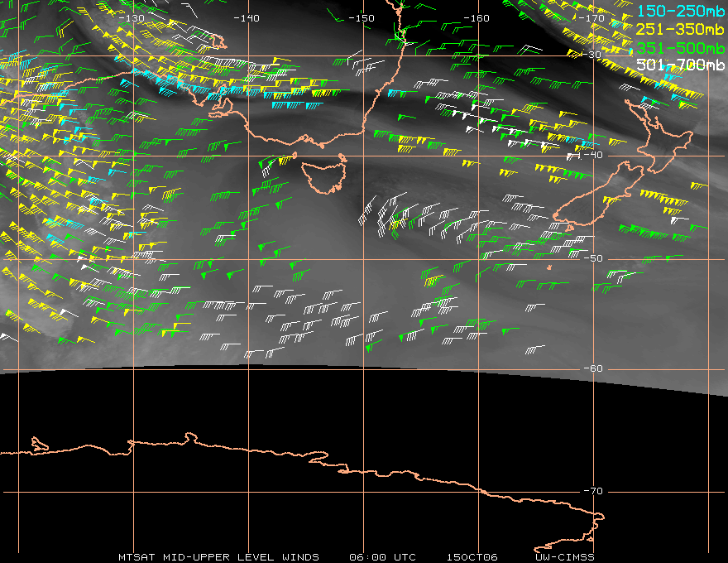Click the -40 latitude label
This screenshot has width=728, height=563.
592,156
